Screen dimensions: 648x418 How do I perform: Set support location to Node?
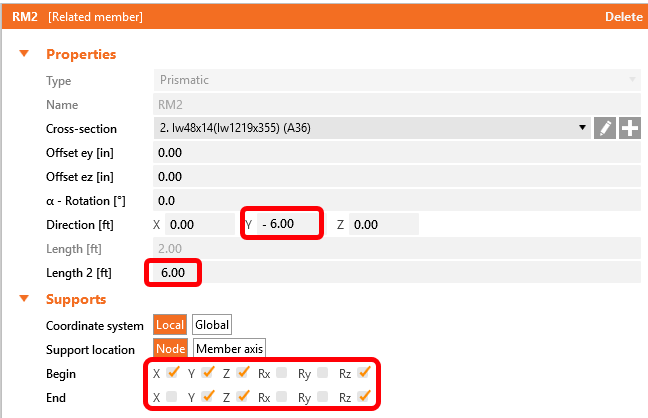(x=170, y=349)
